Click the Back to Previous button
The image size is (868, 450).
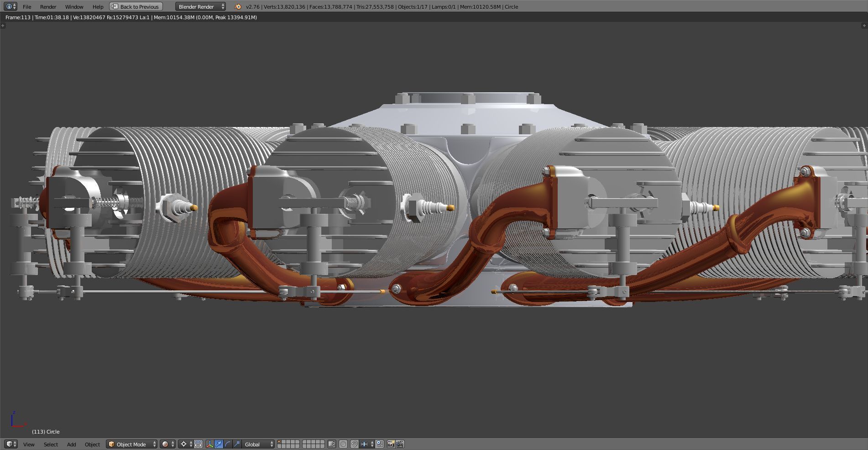(136, 6)
